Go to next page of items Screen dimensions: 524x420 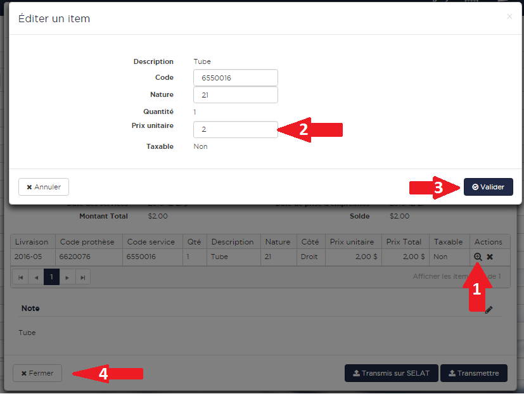tap(67, 277)
